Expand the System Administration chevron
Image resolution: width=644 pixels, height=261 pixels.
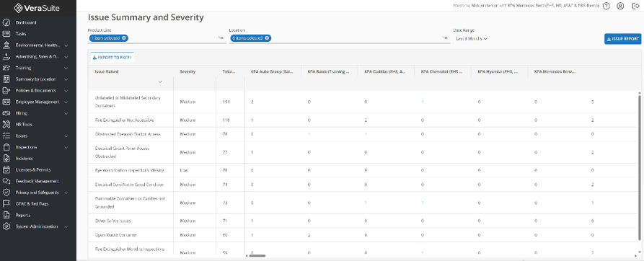tap(66, 226)
